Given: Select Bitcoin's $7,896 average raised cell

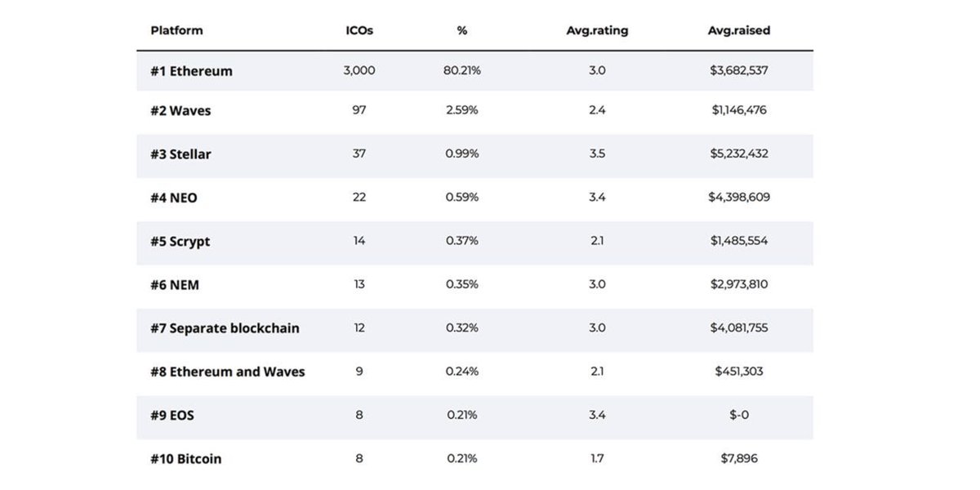Looking at the screenshot, I should (x=739, y=458).
